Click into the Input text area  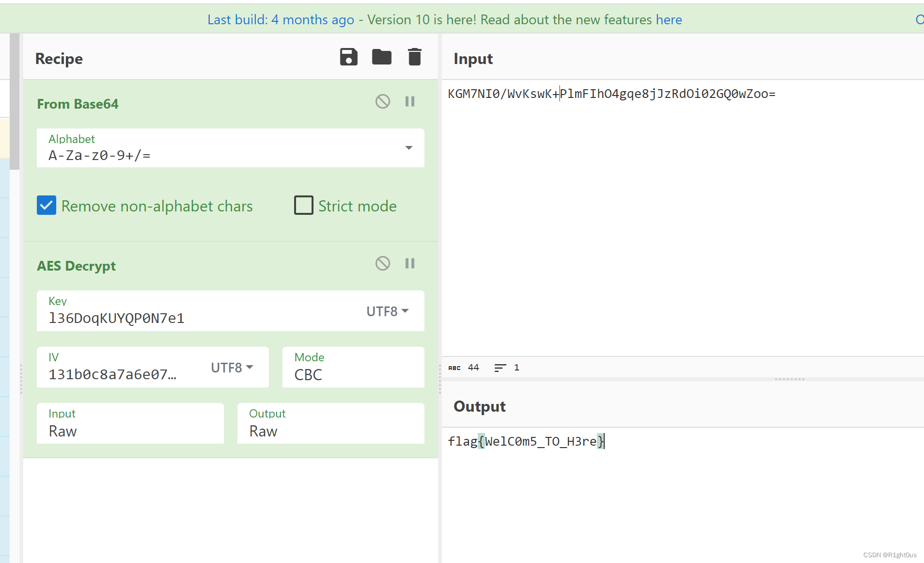(x=683, y=218)
